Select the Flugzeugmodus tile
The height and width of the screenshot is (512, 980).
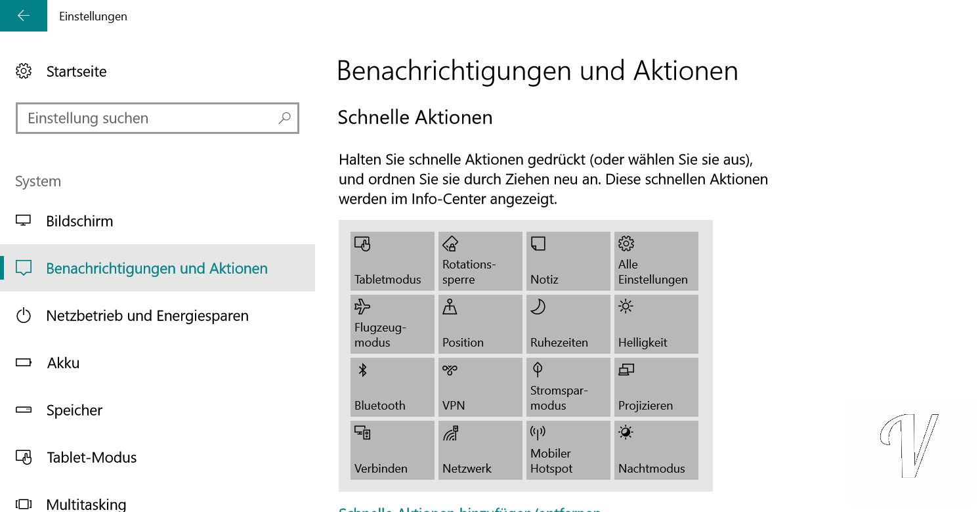(392, 324)
